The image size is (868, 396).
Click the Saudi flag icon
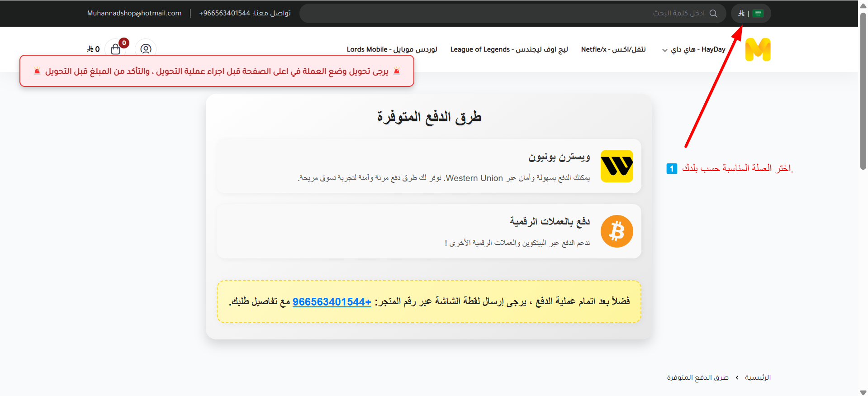coord(758,14)
